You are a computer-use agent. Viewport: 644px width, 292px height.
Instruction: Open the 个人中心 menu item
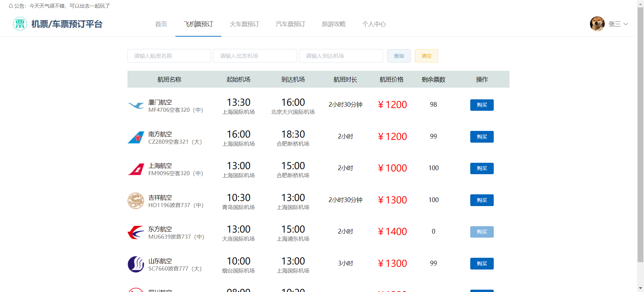pos(374,24)
